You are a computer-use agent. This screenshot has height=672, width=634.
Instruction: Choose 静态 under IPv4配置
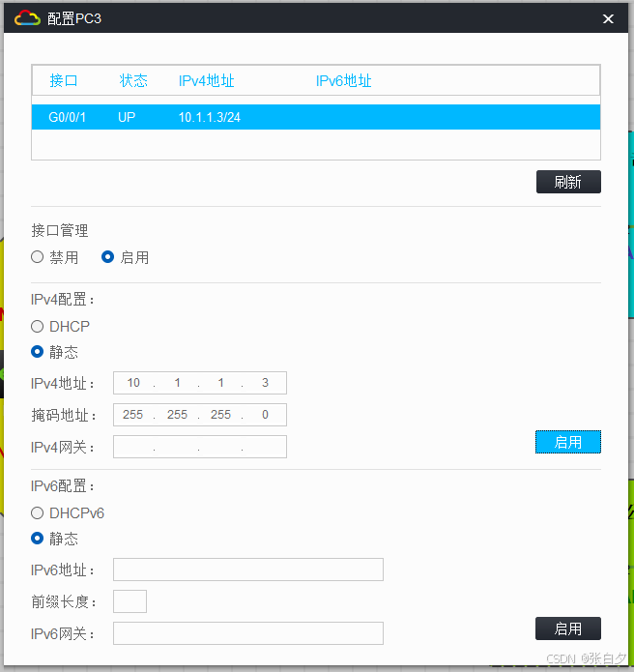coord(38,352)
